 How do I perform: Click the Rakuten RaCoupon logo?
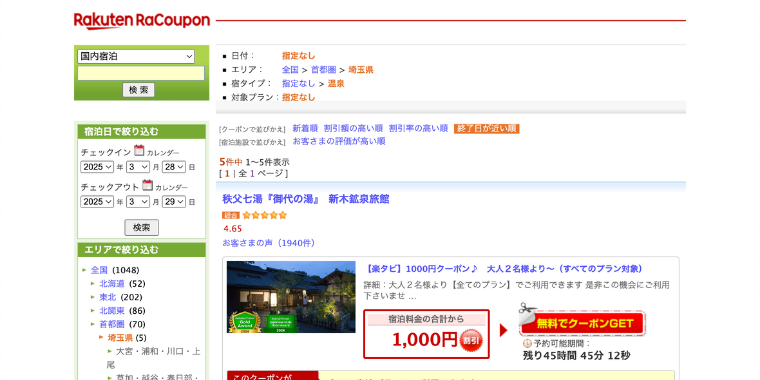(x=142, y=21)
